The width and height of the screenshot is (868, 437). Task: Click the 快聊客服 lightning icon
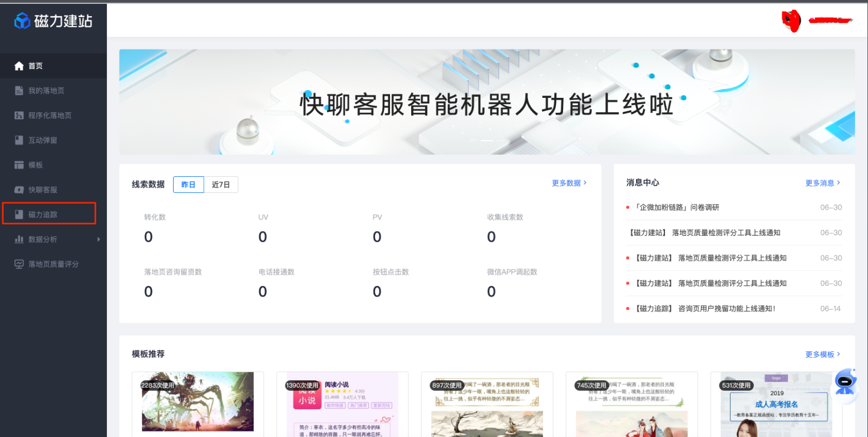pyautogui.click(x=18, y=190)
